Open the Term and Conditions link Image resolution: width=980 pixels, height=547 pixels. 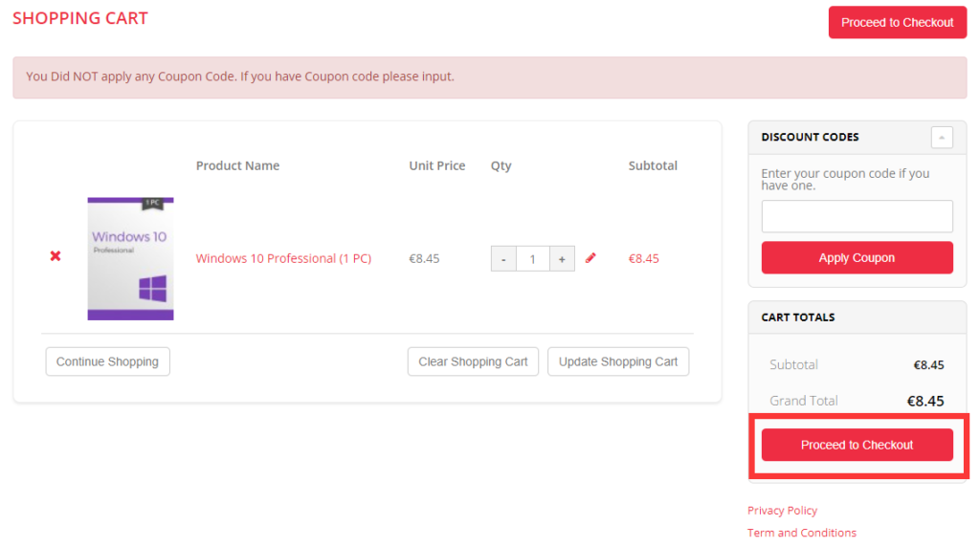click(801, 533)
